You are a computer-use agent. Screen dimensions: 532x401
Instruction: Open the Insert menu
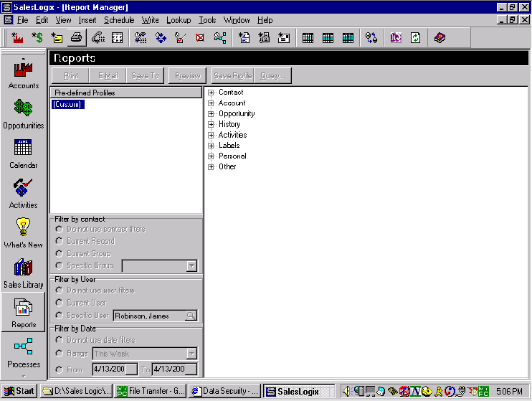coord(87,20)
